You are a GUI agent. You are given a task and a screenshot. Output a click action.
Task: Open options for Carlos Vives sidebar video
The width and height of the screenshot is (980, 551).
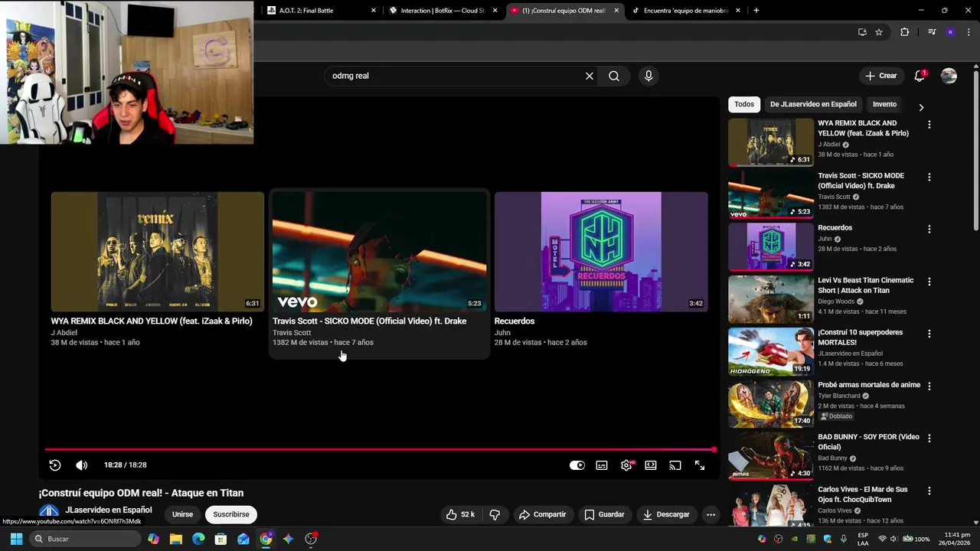click(929, 491)
